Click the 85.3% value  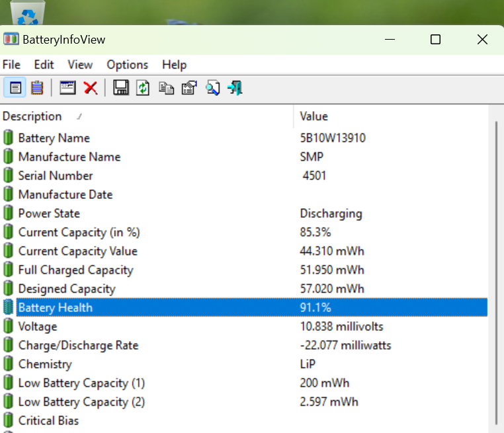tap(315, 232)
